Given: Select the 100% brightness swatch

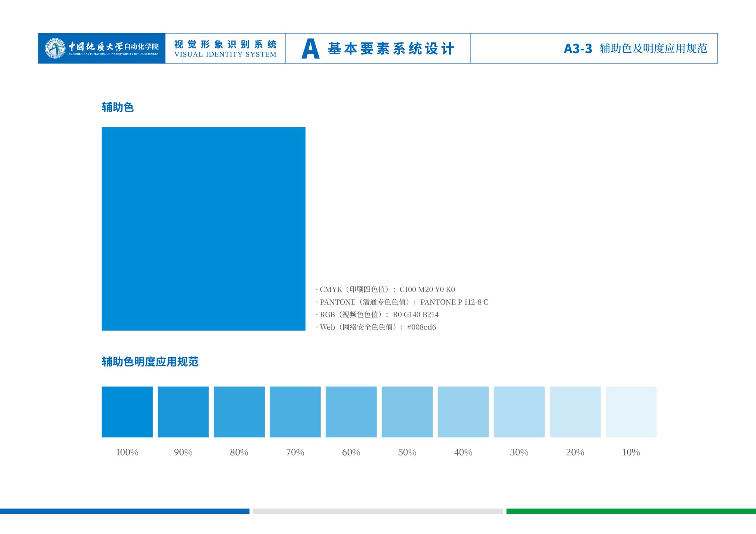Looking at the screenshot, I should point(127,412).
